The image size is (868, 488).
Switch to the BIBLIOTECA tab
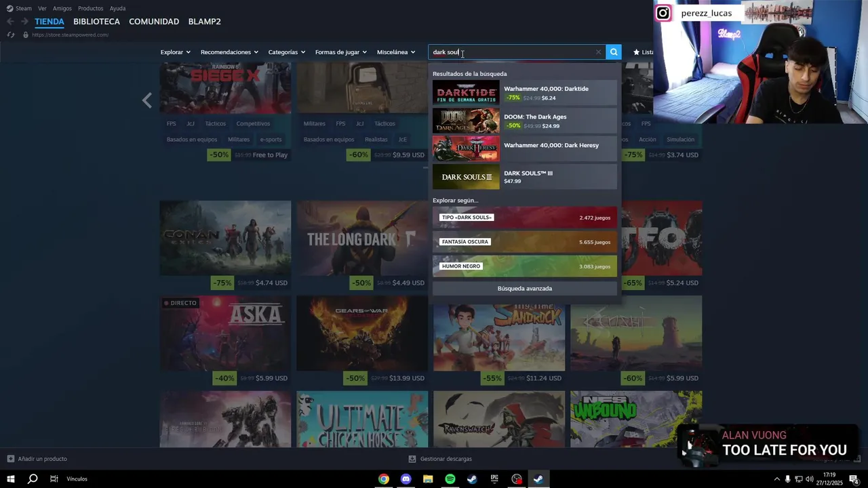pos(96,22)
